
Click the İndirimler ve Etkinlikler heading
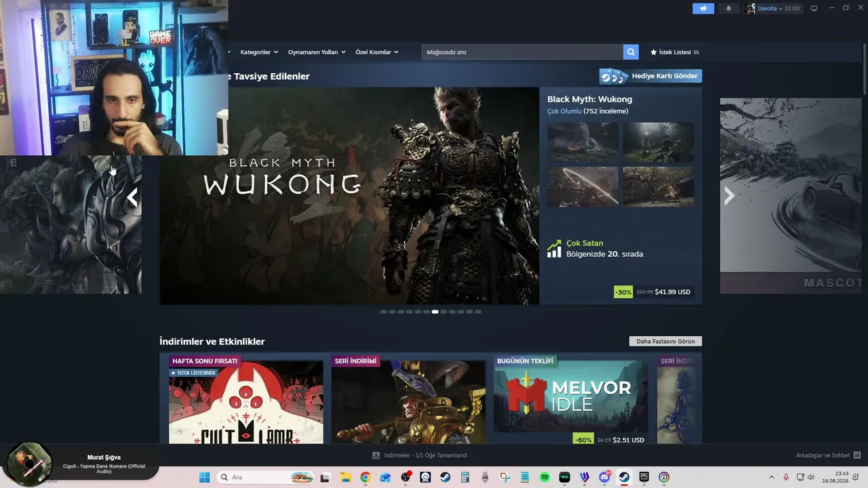tap(212, 342)
